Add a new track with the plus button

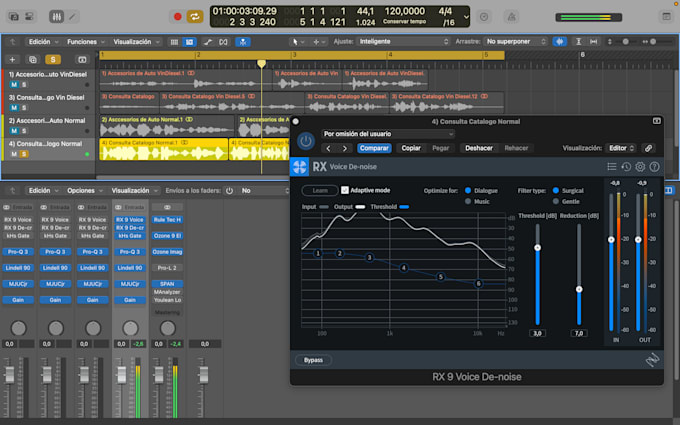pyautogui.click(x=12, y=59)
